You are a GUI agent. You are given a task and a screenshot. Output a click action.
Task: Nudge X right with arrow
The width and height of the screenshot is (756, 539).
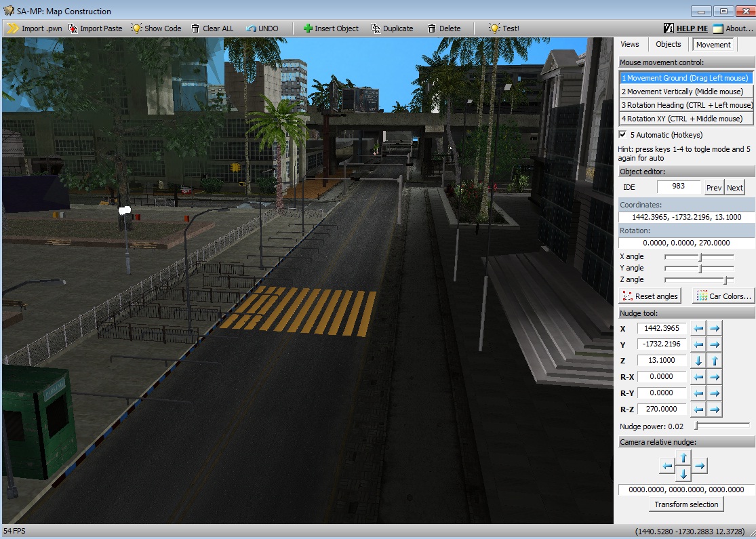pos(715,328)
